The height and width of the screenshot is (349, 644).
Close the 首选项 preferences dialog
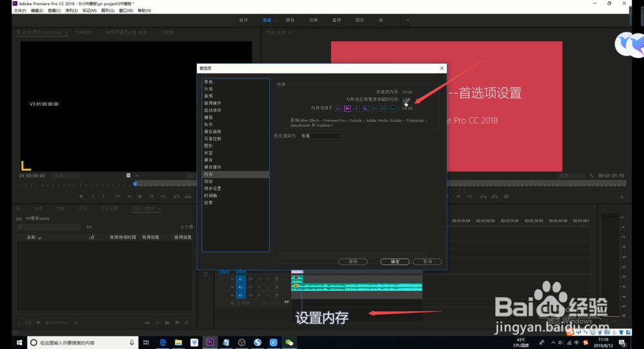click(x=442, y=68)
